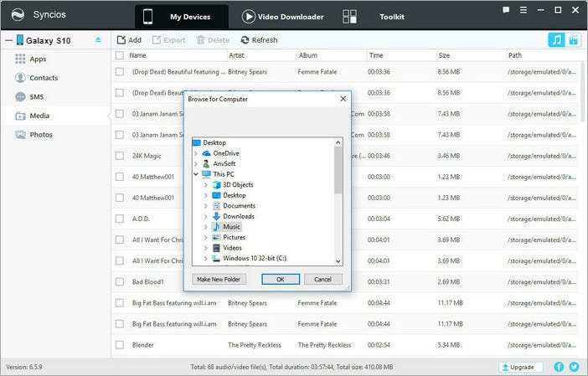588x376 pixels.
Task: Open the Facebook icon in status bar
Action: [x=559, y=367]
